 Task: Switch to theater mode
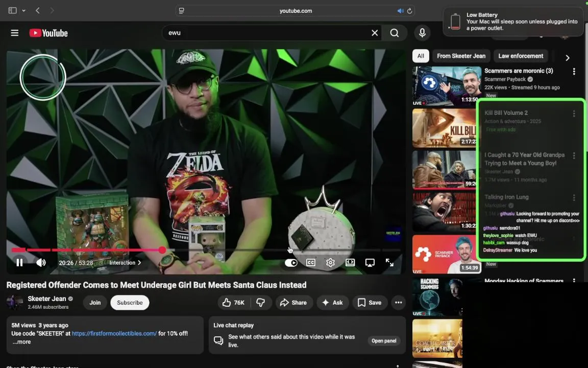(350, 263)
